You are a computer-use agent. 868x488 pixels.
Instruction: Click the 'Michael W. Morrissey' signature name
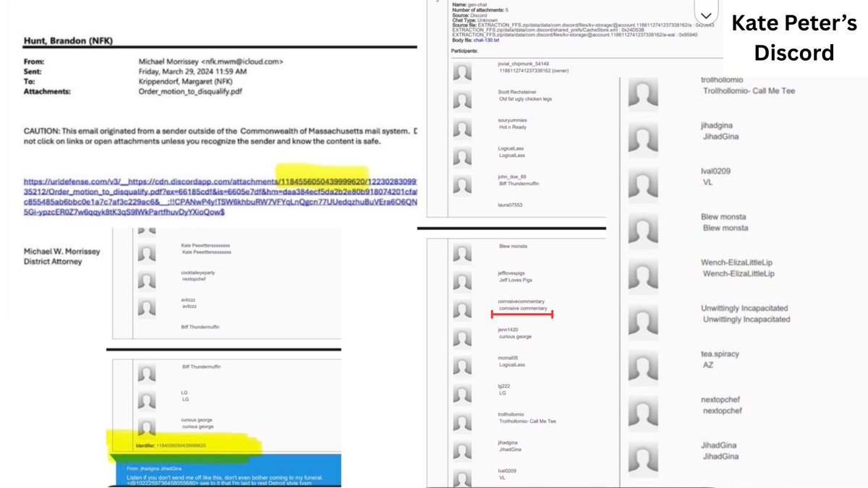point(62,252)
